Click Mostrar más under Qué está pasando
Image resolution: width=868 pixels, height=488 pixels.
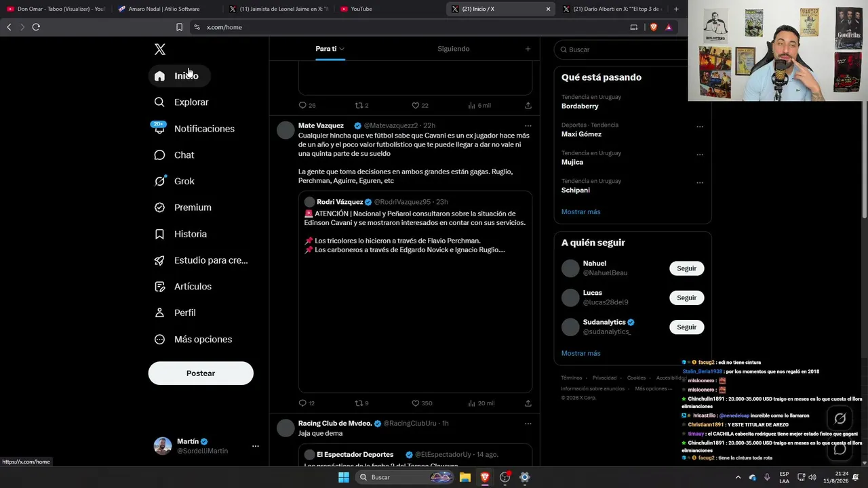[x=580, y=212]
